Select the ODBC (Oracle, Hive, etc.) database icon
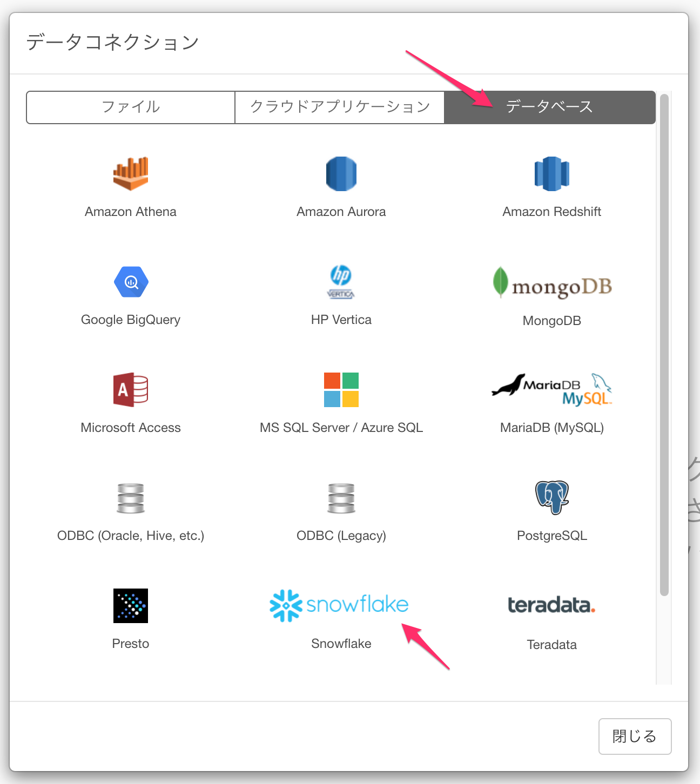This screenshot has height=784, width=700. [131, 498]
